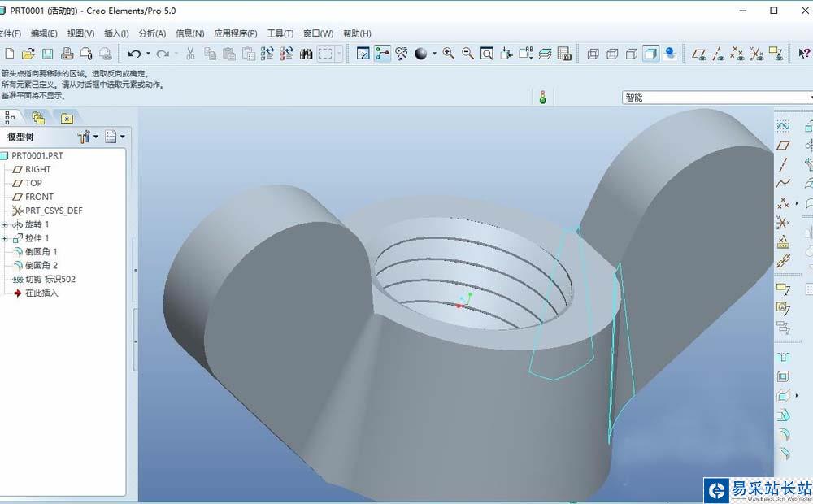Click the Save file icon
This screenshot has height=504, width=813.
click(47, 54)
